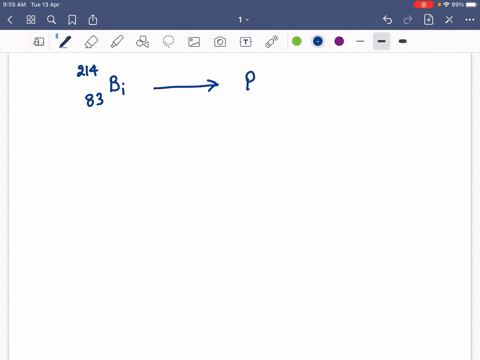
Task: Open the page number 1 dropdown
Action: pos(243,20)
